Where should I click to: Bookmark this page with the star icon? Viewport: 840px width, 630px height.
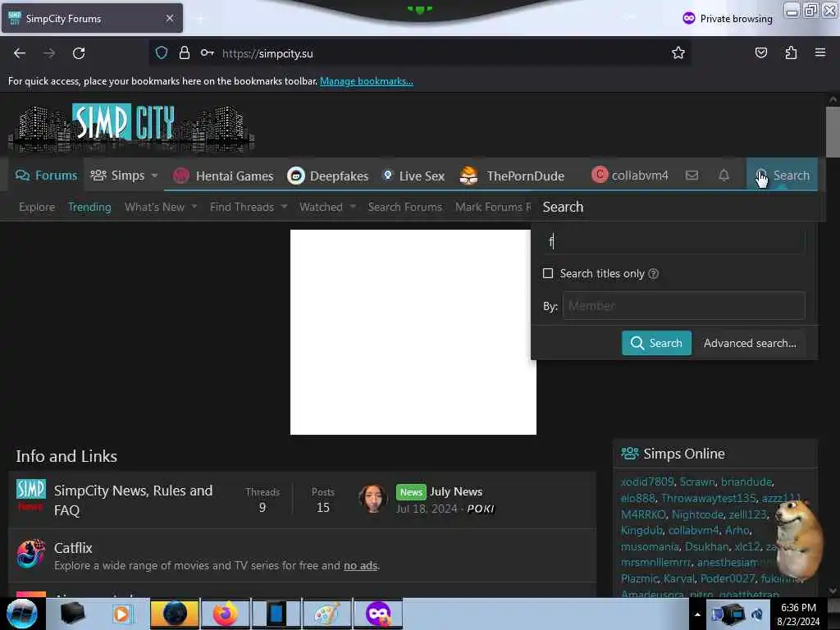point(678,52)
